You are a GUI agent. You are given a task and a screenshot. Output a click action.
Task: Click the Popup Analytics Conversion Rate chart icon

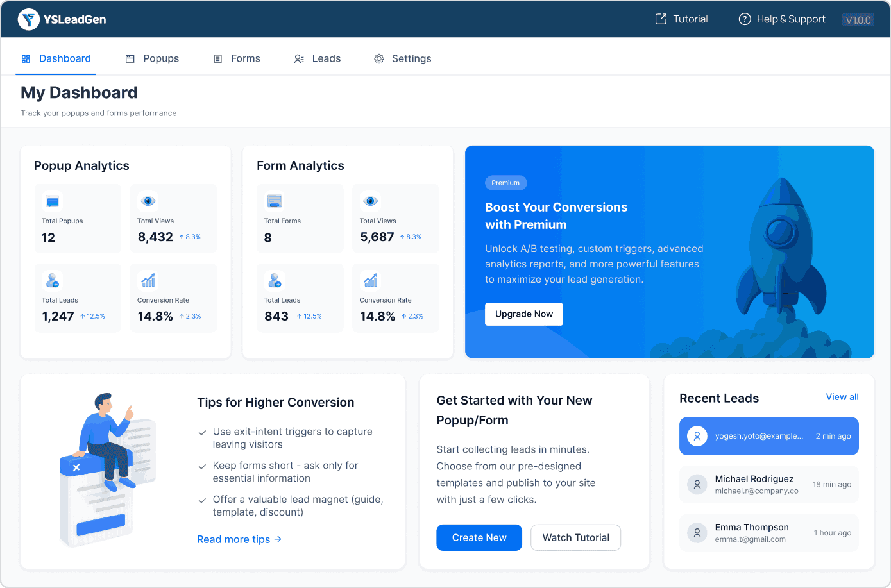click(148, 280)
